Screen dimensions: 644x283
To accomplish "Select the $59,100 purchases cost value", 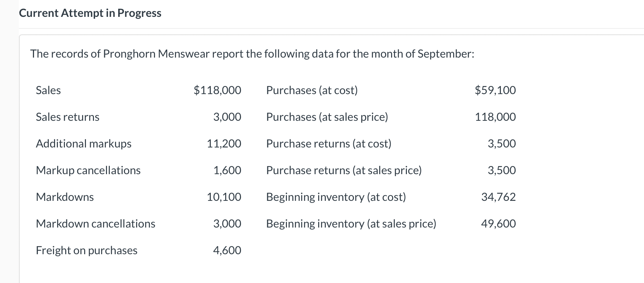I will (495, 90).
